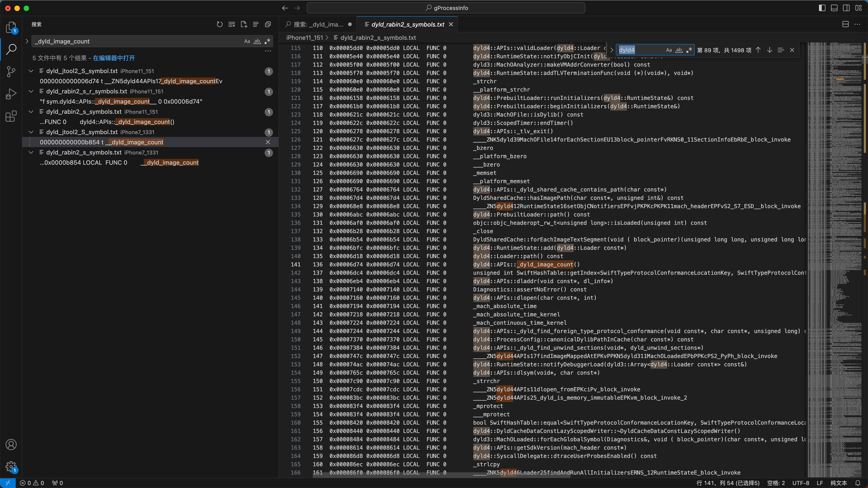Change the UTF-8 encoding
868x488 pixels.
[x=801, y=483]
